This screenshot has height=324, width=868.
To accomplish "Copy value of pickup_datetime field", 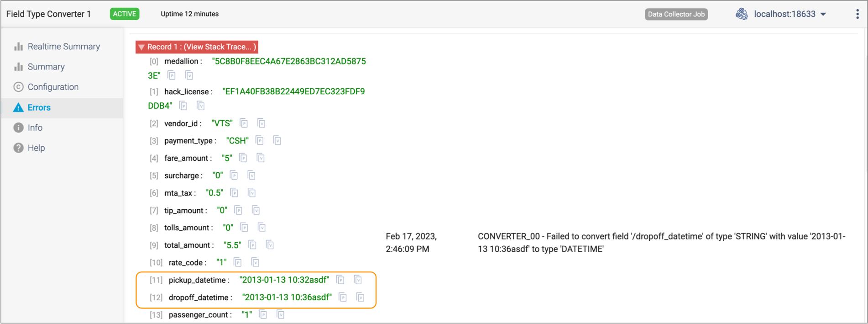I will 358,280.
